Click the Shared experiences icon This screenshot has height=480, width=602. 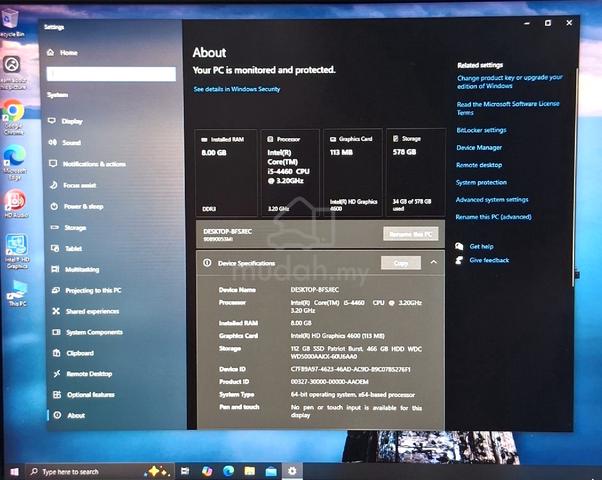tap(56, 311)
